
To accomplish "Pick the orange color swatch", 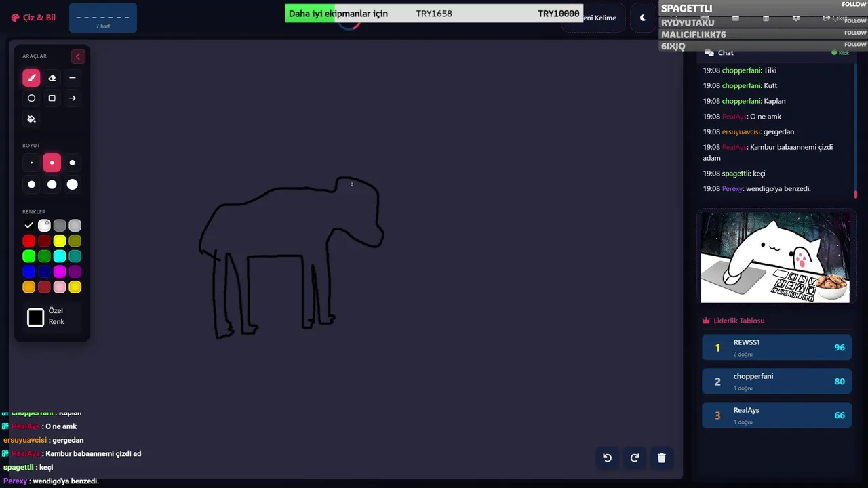I will (x=28, y=287).
